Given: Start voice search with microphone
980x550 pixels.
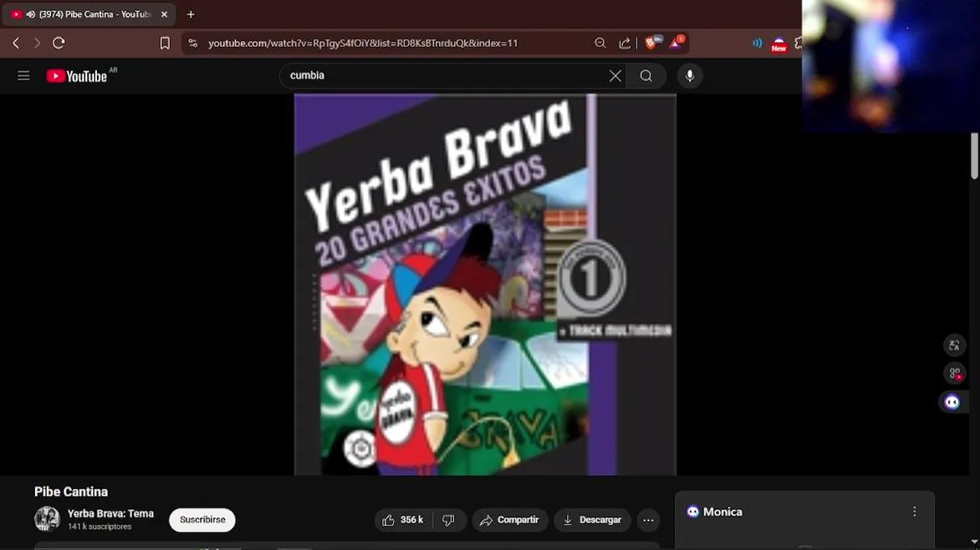Looking at the screenshot, I should [690, 76].
